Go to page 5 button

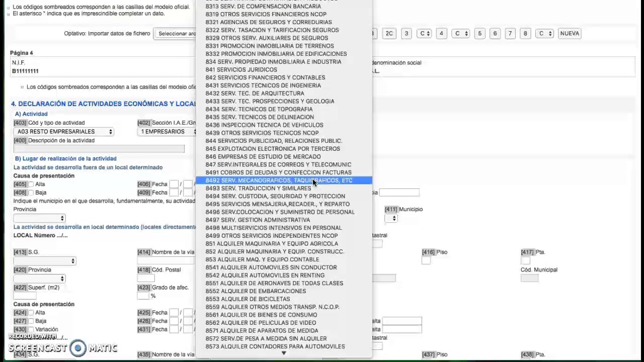pyautogui.click(x=479, y=34)
